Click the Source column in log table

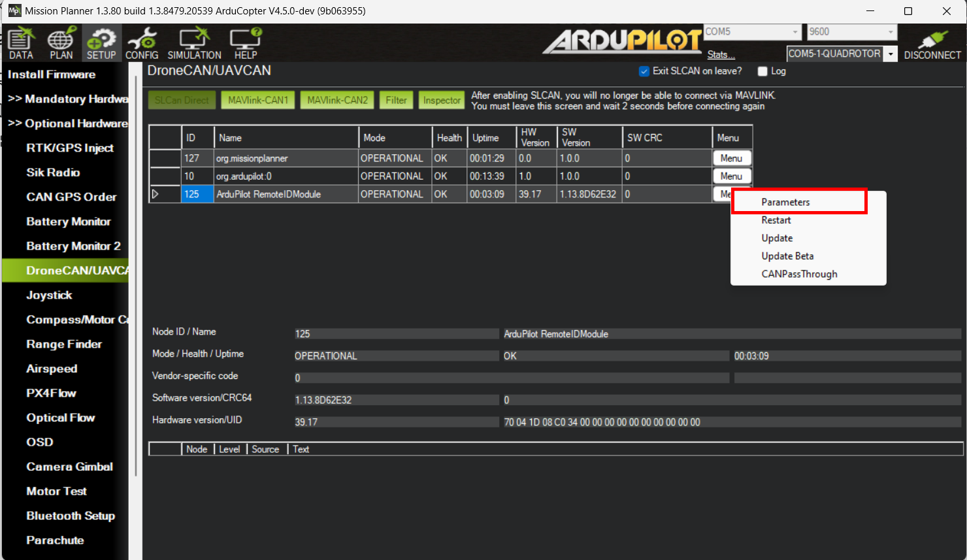click(x=267, y=449)
